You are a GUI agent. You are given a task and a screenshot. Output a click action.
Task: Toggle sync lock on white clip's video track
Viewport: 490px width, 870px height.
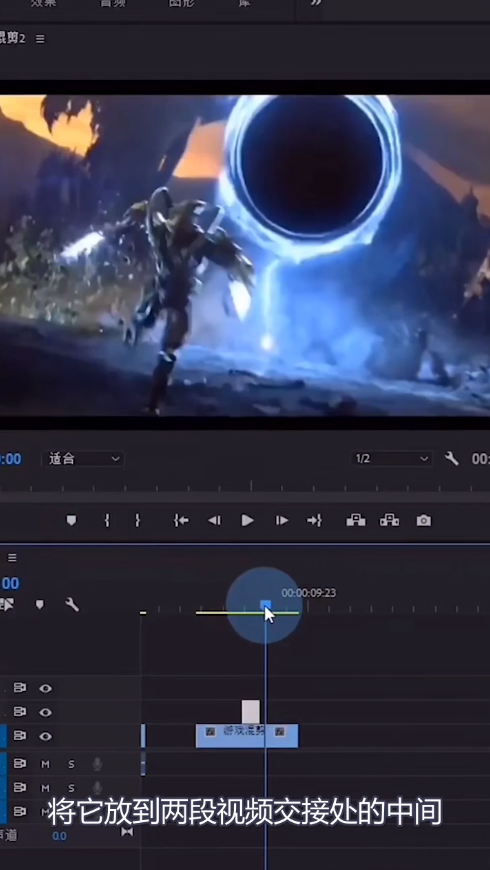20,711
